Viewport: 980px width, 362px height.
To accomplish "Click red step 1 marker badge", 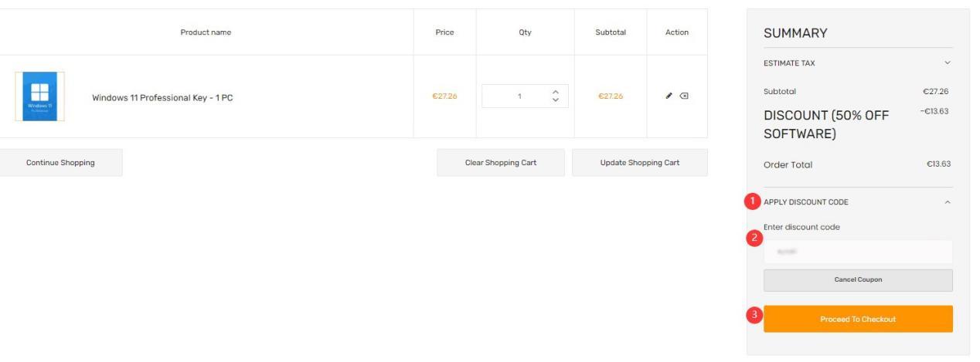I will pyautogui.click(x=750, y=201).
